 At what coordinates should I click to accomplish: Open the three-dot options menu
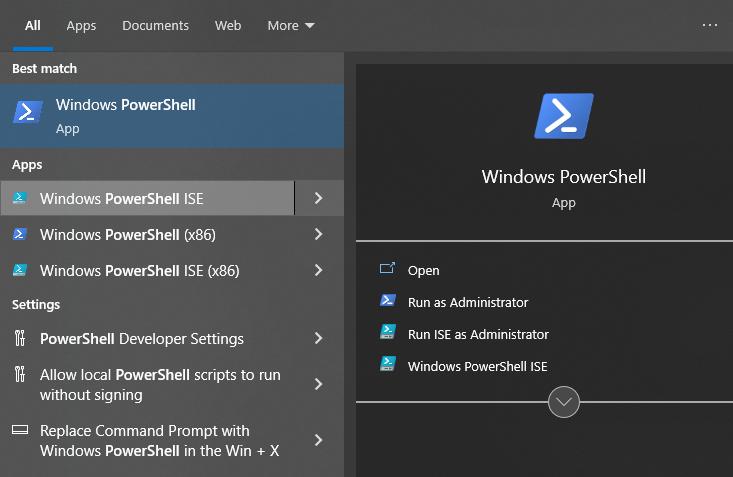(x=710, y=25)
